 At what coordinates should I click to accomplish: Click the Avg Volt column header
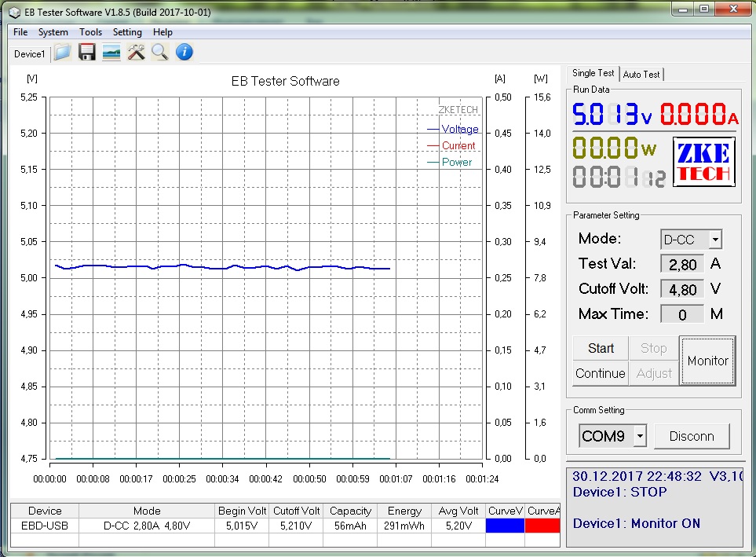coord(458,511)
